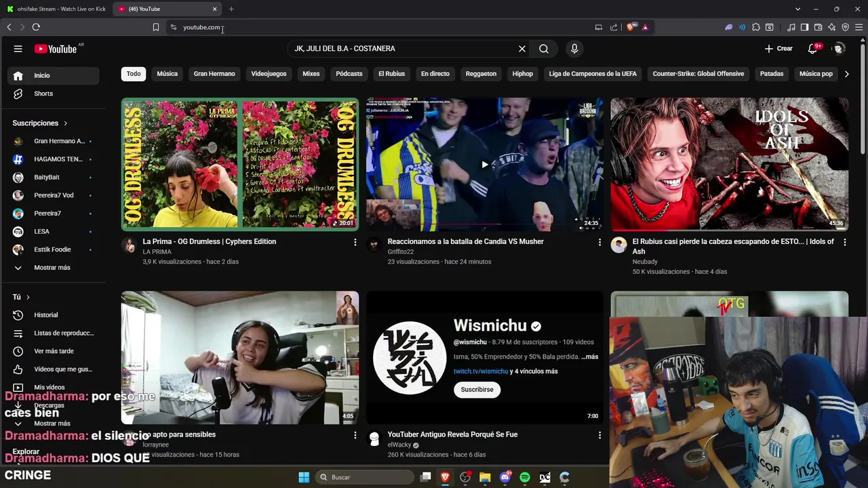868x488 pixels.
Task: Open Discord from the taskbar
Action: click(x=505, y=477)
